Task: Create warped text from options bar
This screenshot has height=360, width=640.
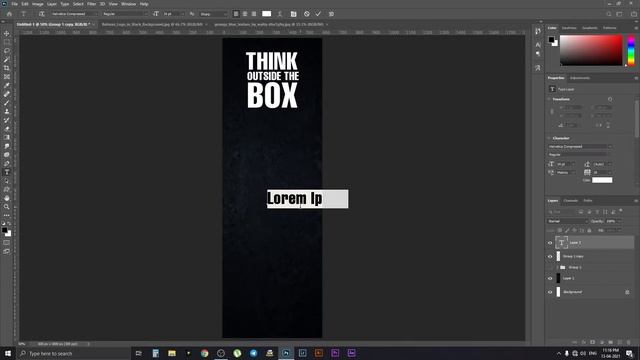Action: click(280, 14)
